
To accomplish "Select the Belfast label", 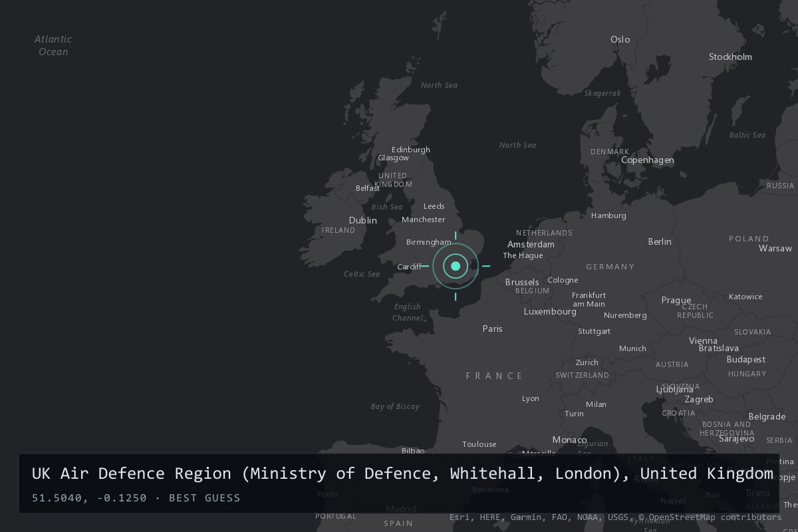I will pyautogui.click(x=368, y=188).
